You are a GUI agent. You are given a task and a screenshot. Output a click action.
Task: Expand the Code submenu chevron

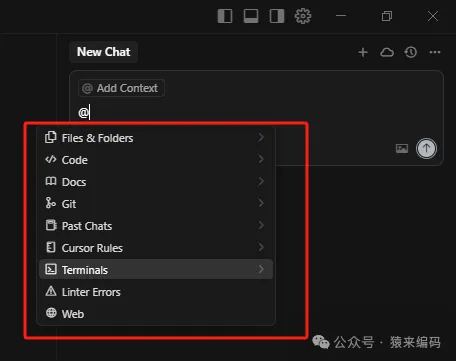[261, 159]
